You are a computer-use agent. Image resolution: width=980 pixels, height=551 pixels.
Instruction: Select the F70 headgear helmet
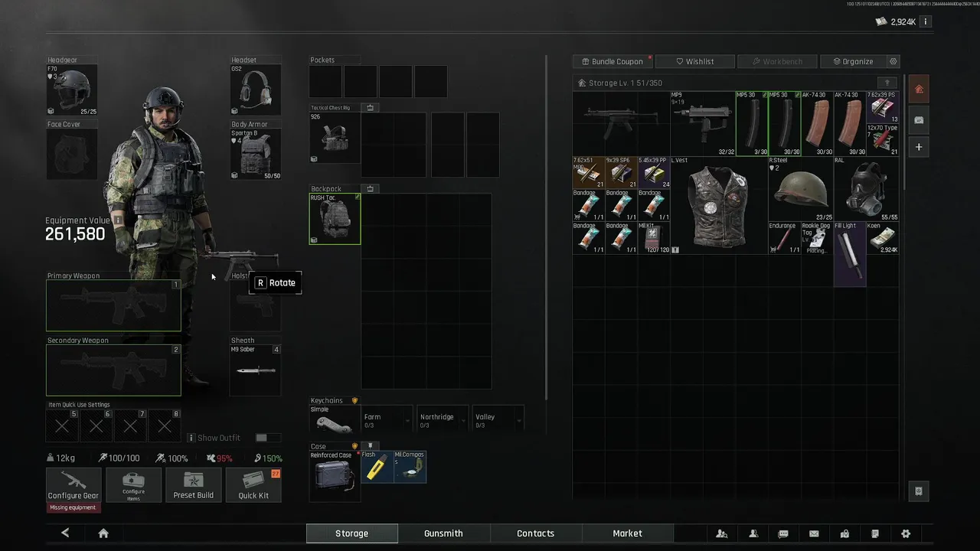72,90
